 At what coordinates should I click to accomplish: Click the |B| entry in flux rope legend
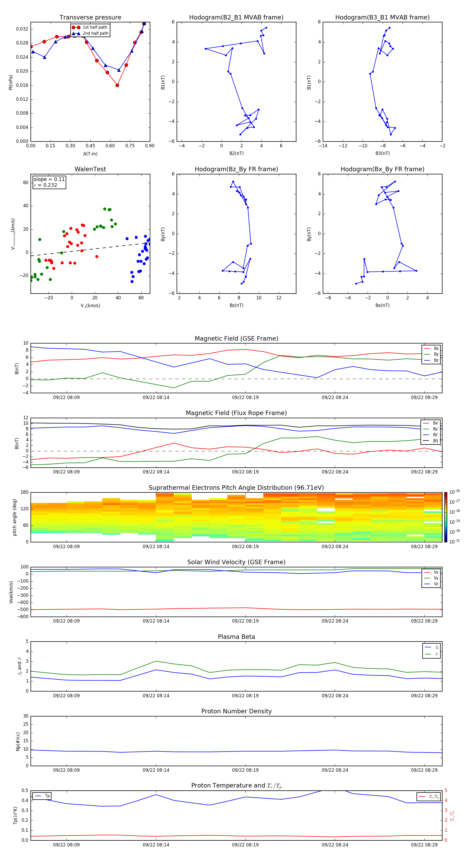431,441
